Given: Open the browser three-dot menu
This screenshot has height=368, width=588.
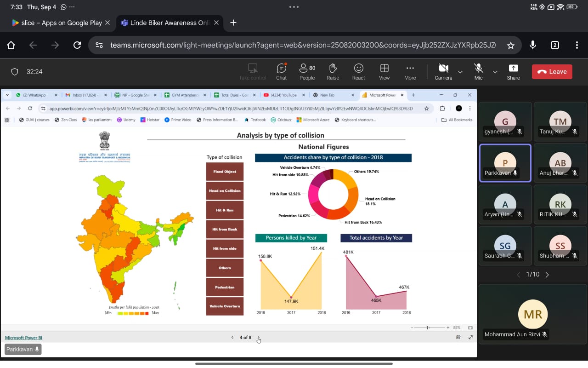Looking at the screenshot, I should coord(577,45).
